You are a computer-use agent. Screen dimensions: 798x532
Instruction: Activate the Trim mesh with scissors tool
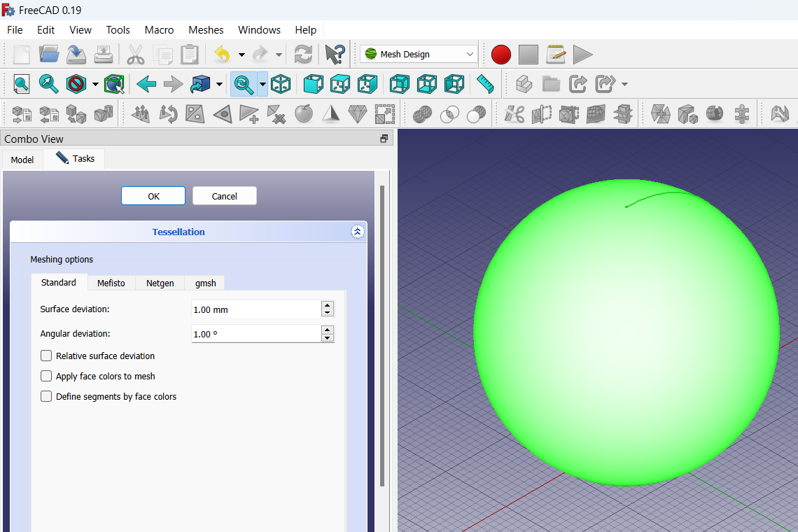(x=514, y=113)
